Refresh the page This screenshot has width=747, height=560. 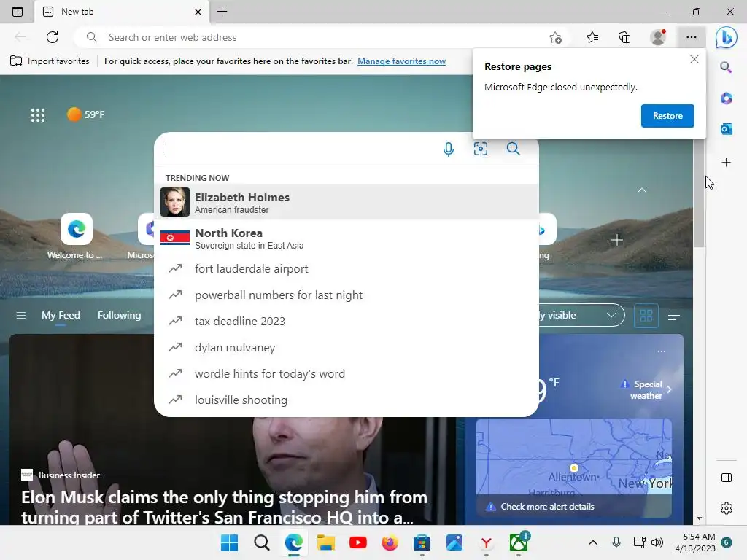click(53, 37)
